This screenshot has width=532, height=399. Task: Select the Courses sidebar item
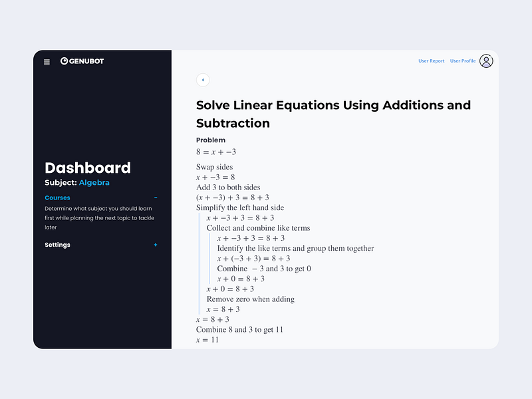pyautogui.click(x=57, y=198)
